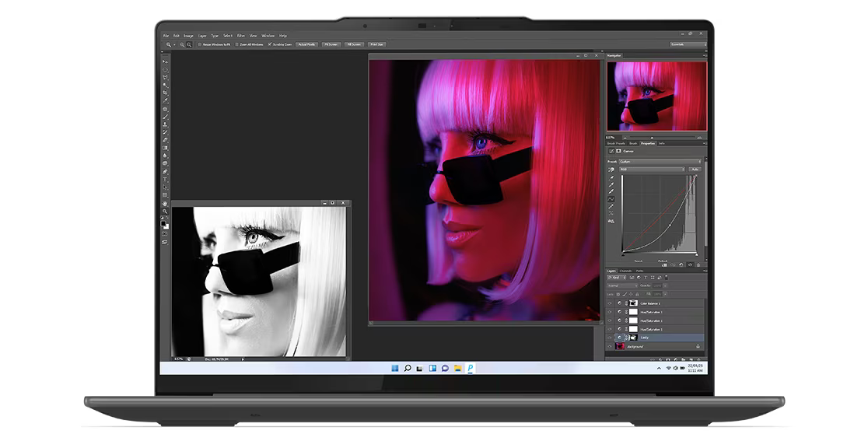
Task: Uncheck the Scrubby Zoom checkbox
Action: pyautogui.click(x=270, y=44)
